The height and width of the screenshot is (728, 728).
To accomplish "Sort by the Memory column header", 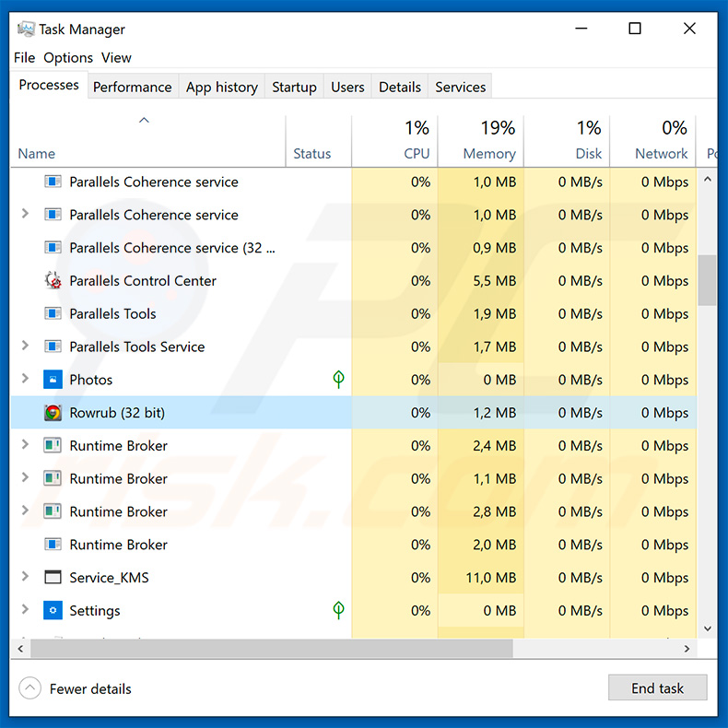I will [480, 141].
